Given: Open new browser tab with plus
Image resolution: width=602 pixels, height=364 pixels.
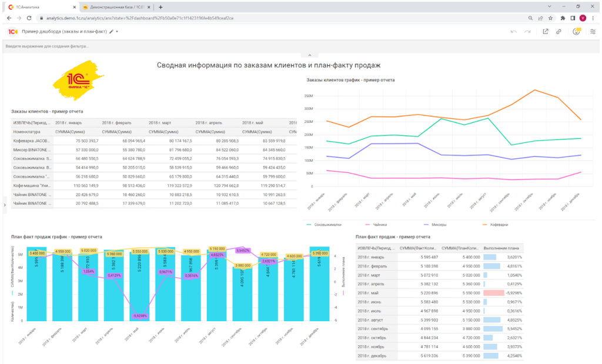Looking at the screenshot, I should [160, 7].
